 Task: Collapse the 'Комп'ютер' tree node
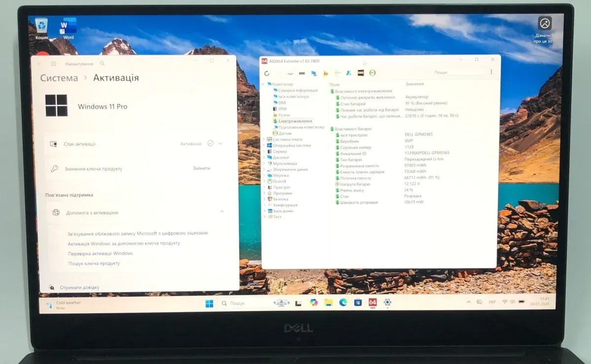(264, 85)
